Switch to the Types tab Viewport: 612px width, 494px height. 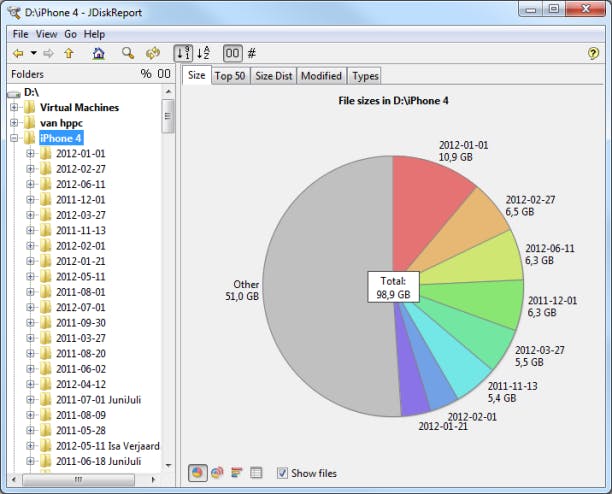pyautogui.click(x=365, y=76)
